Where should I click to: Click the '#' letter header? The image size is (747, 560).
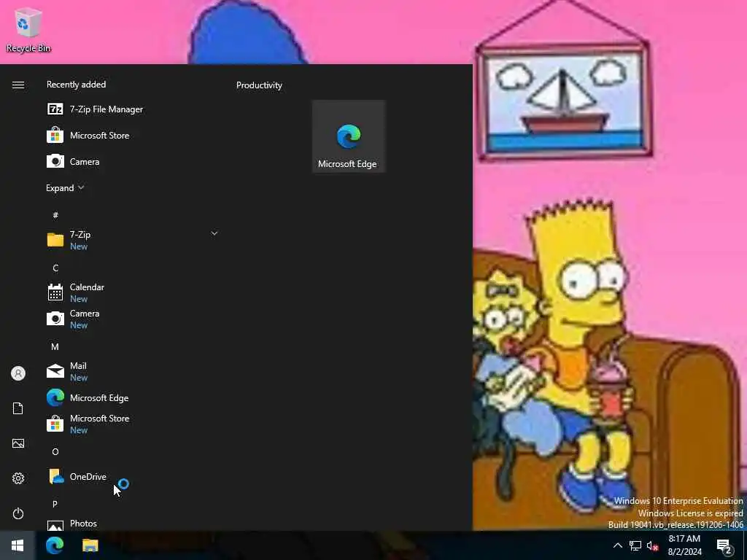point(55,215)
